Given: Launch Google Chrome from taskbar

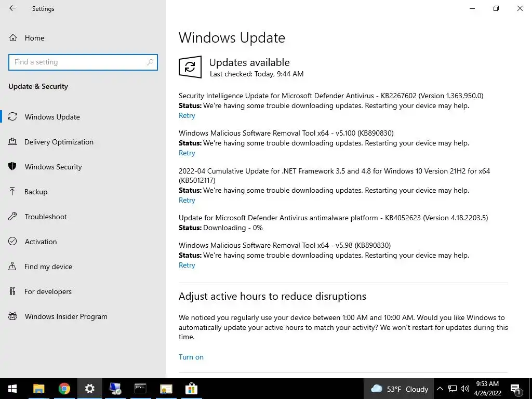Looking at the screenshot, I should coord(64,389).
